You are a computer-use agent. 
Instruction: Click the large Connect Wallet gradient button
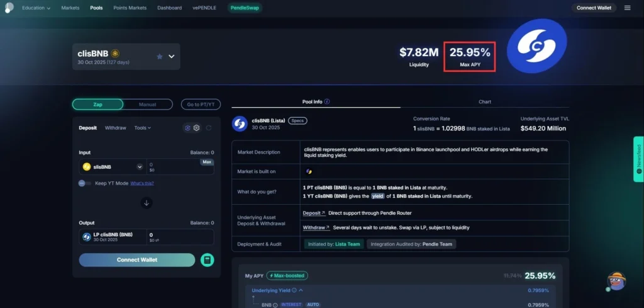pos(136,260)
